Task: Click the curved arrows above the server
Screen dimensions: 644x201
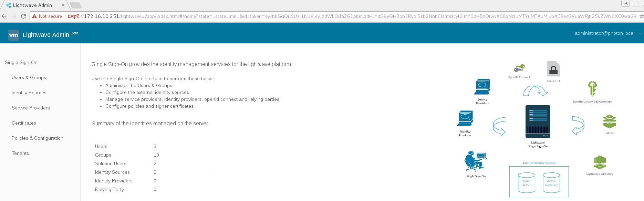Action: pyautogui.click(x=536, y=91)
